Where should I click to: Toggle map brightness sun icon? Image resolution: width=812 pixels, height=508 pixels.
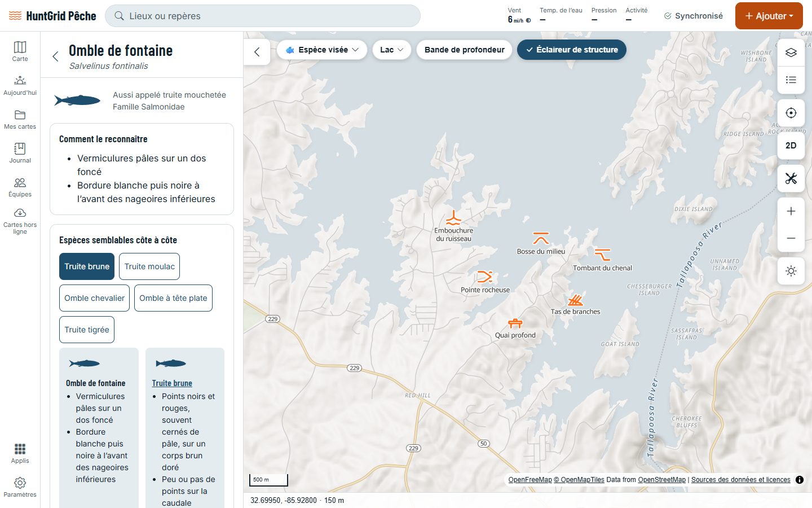pyautogui.click(x=791, y=271)
